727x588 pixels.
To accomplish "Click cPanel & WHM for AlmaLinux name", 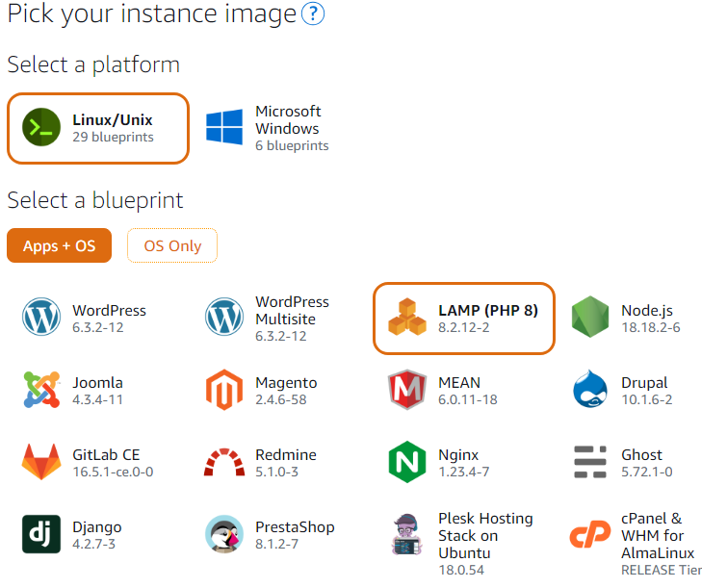I will click(658, 536).
